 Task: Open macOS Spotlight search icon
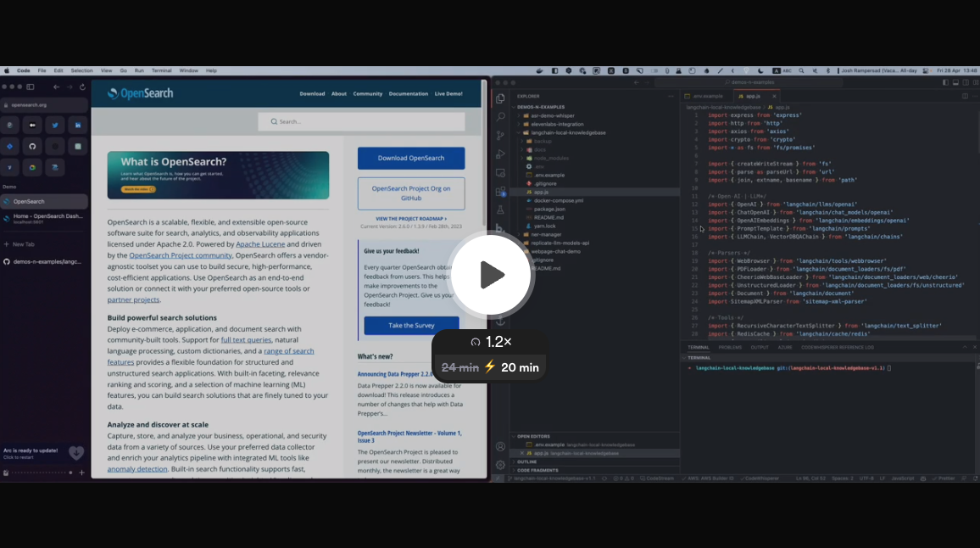pyautogui.click(x=801, y=70)
